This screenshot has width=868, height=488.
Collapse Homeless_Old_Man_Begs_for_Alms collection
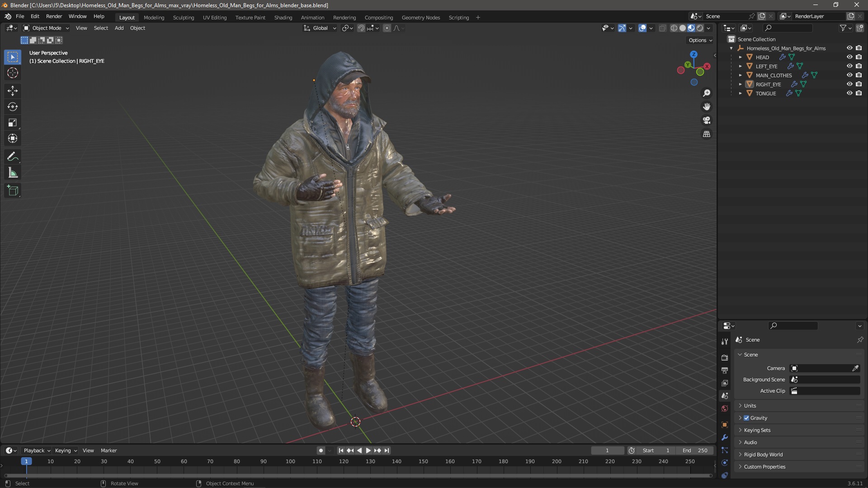point(731,48)
